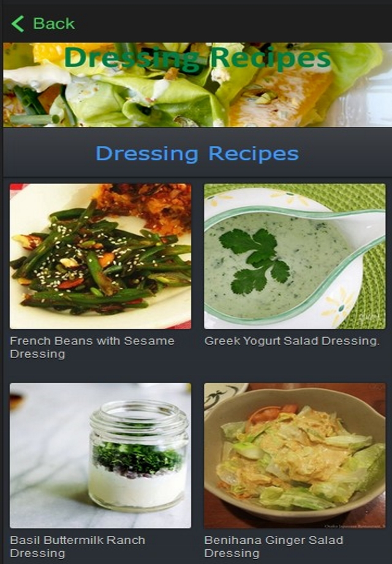Click French Beans with Sesame Dressing title
The height and width of the screenshot is (564, 392).
coord(92,347)
